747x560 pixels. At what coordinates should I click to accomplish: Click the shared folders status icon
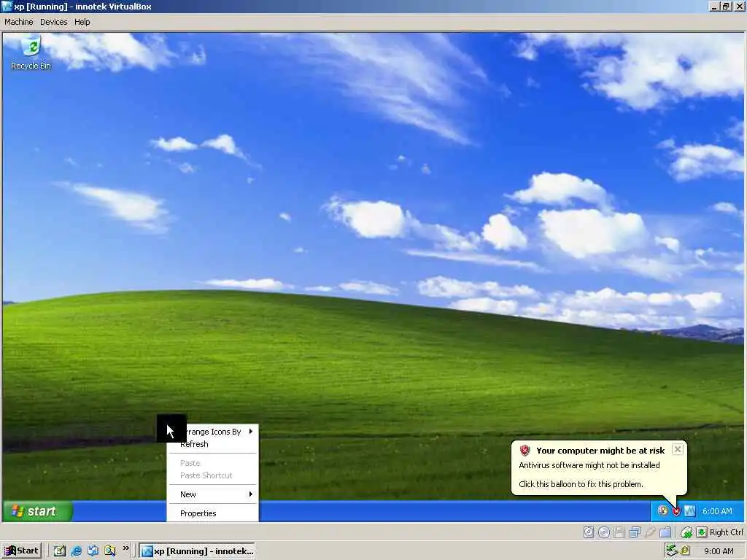point(665,532)
